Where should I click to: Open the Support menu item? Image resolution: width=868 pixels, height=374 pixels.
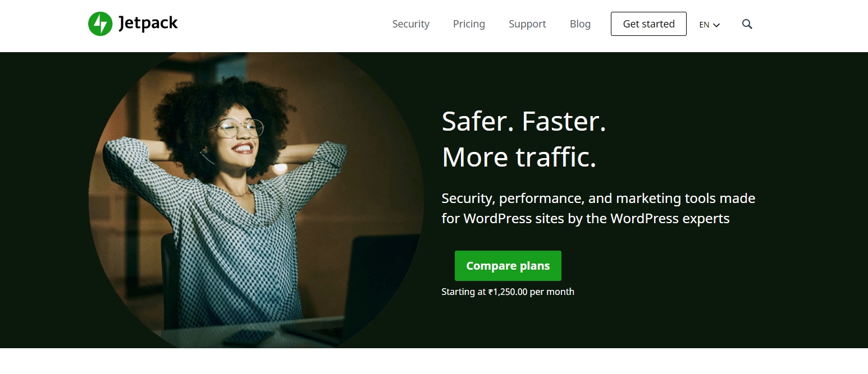[527, 24]
